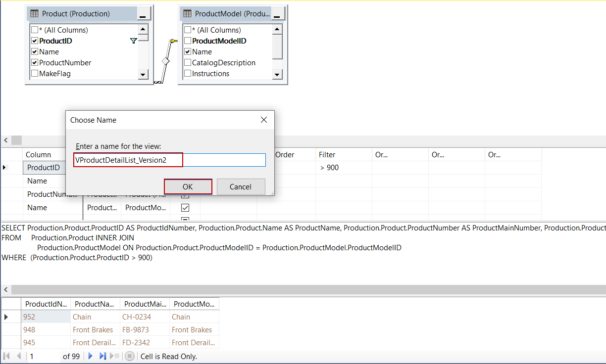Minimize the ProductModel table box
Image resolution: width=606 pixels, height=364 pixels.
point(279,14)
